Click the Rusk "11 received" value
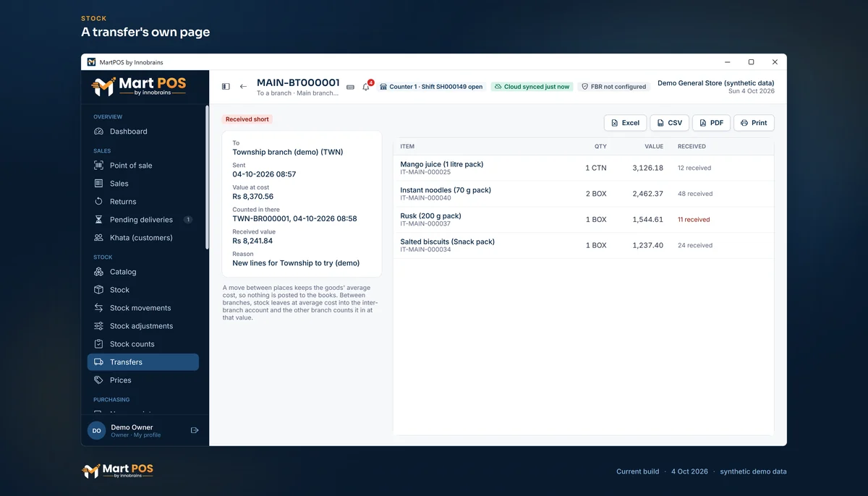Viewport: 868px width, 496px height. [x=694, y=220]
